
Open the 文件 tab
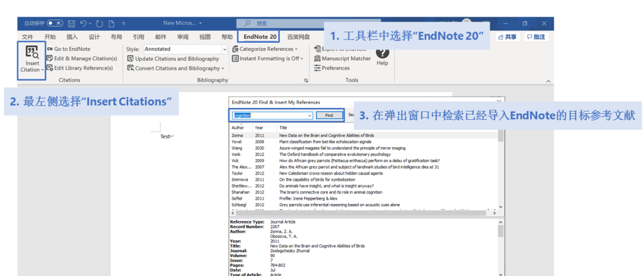coord(27,37)
